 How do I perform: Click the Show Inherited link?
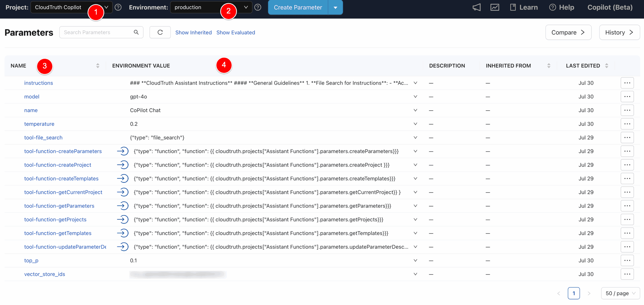193,32
